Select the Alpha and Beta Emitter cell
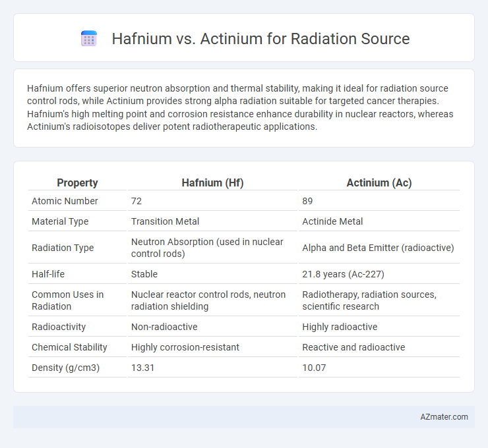 [x=378, y=248]
